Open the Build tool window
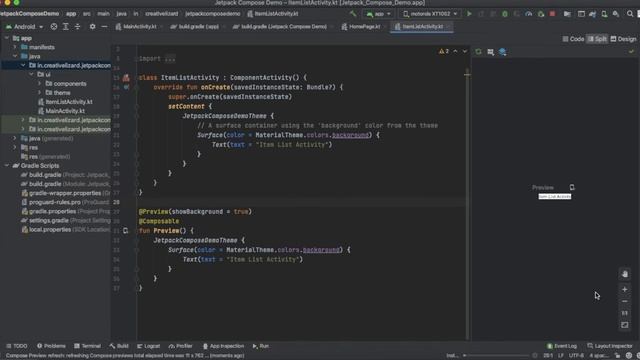The height and width of the screenshot is (360, 640). coord(119,346)
